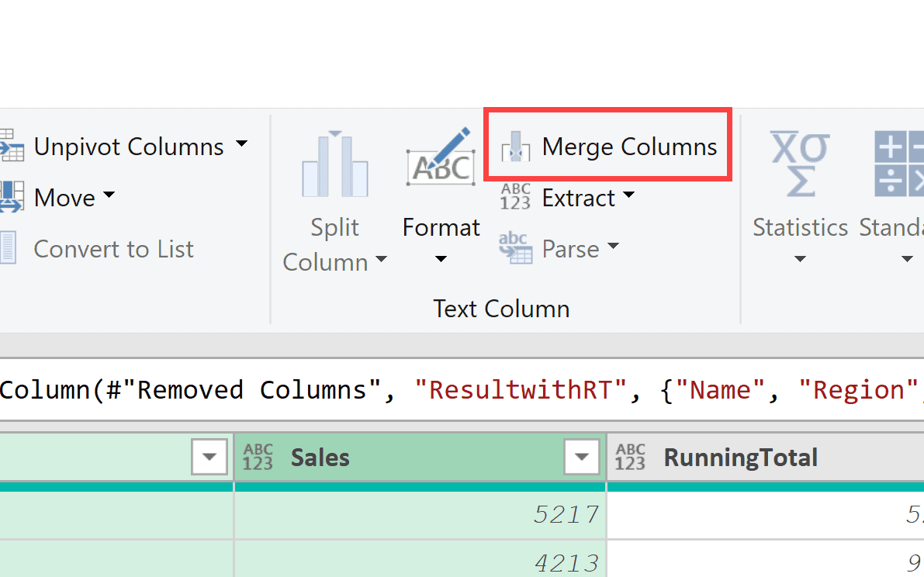This screenshot has width=924, height=577.
Task: Click the Convert to List icon
Action: (x=9, y=248)
